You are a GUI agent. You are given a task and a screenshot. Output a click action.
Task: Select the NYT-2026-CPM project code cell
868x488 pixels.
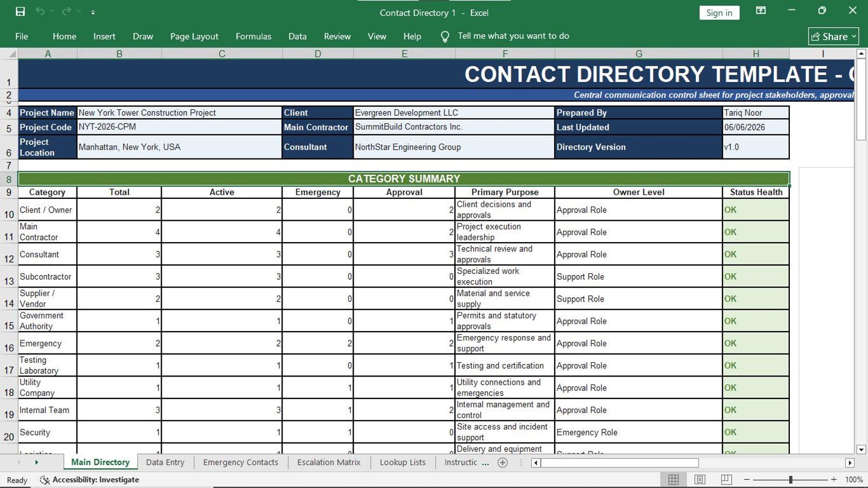point(179,127)
